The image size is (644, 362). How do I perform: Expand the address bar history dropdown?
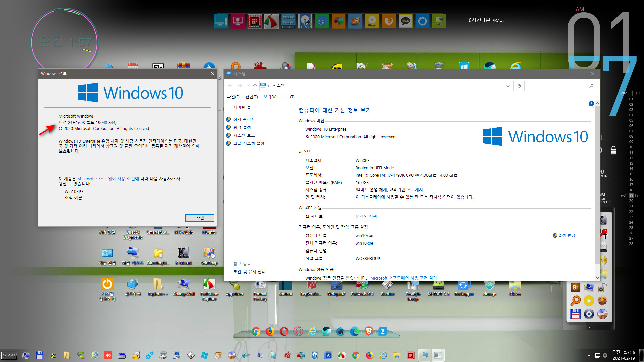tap(508, 86)
